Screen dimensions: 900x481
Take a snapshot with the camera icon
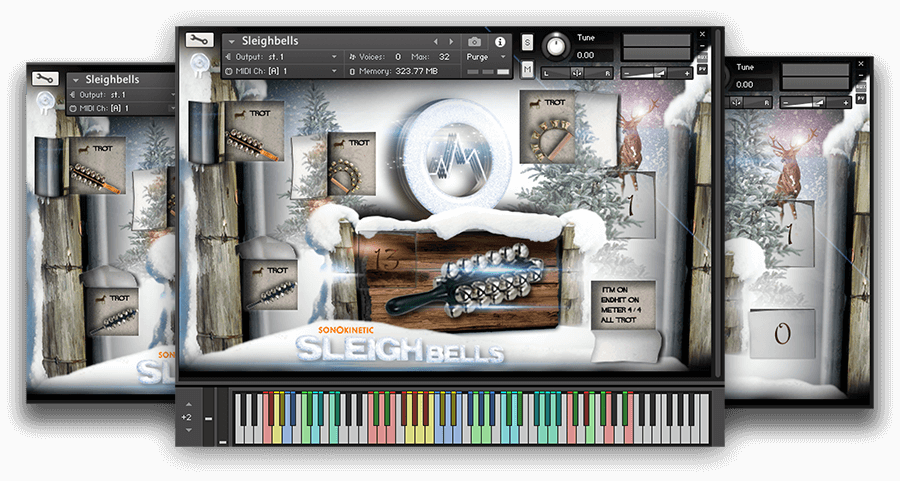click(474, 42)
